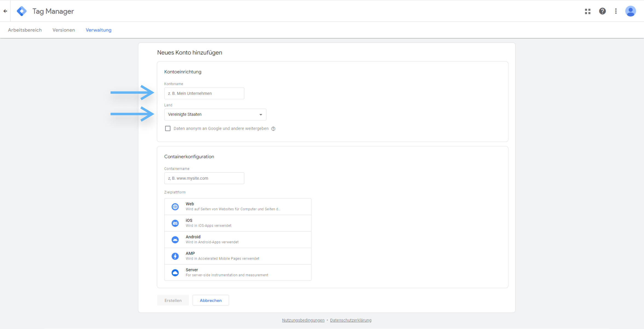This screenshot has height=329, width=644.
Task: Click the help icon beside data sharing option
Action: [x=273, y=128]
